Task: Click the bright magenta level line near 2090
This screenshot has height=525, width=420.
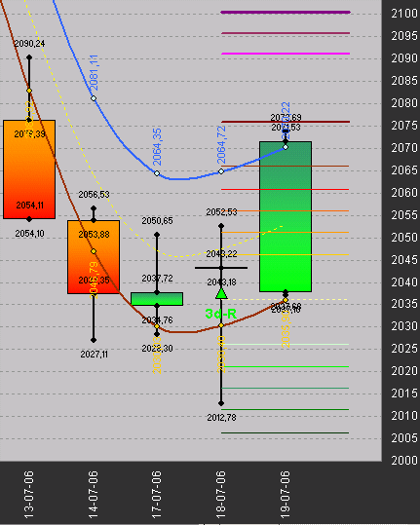Action: click(x=286, y=54)
